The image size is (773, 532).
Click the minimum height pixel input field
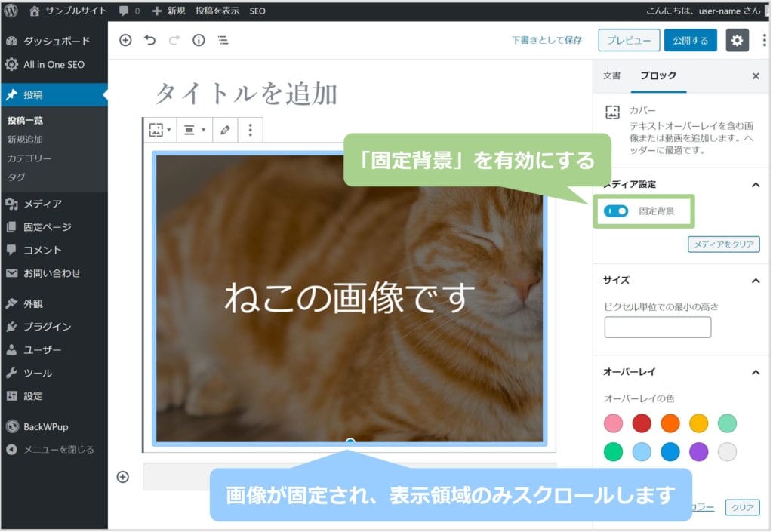pyautogui.click(x=658, y=327)
